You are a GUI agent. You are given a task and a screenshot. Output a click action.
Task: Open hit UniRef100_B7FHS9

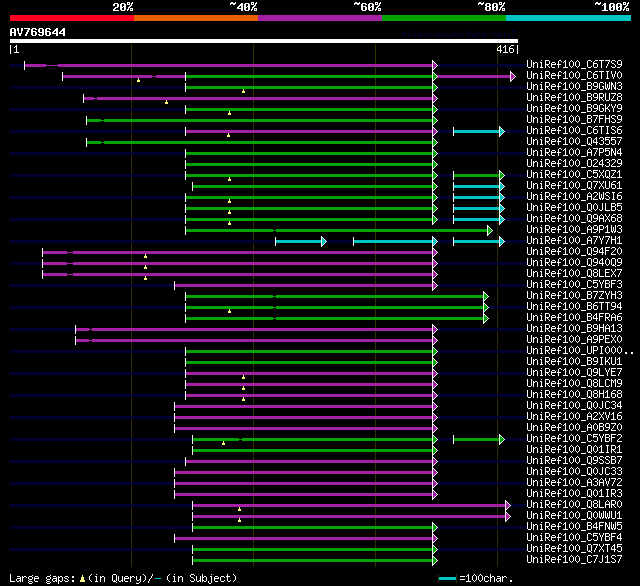(x=574, y=119)
